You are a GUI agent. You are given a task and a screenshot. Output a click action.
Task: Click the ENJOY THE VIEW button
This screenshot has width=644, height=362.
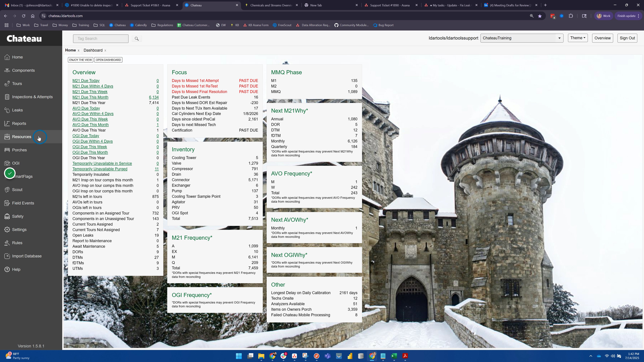(x=80, y=60)
